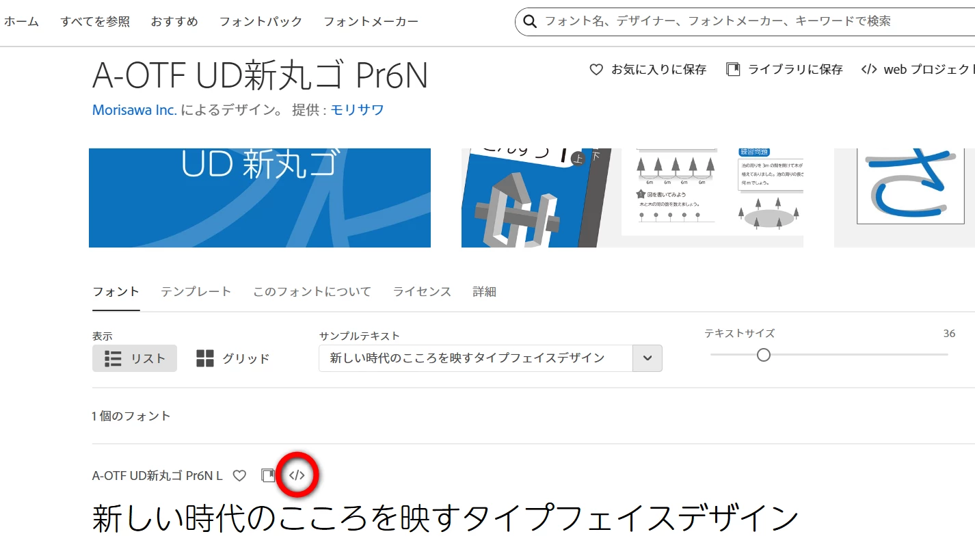Open the サンプルテキスト dropdown arrow
The width and height of the screenshot is (975, 560).
(x=647, y=358)
